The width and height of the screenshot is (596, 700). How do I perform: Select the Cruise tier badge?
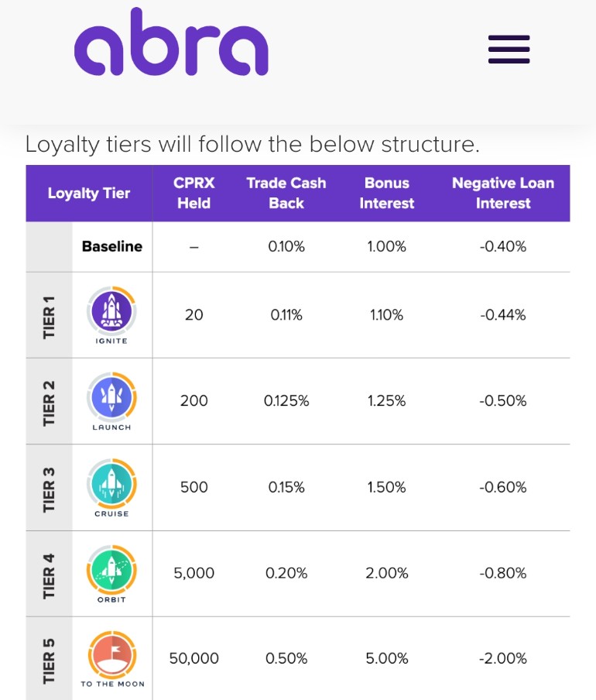click(x=111, y=488)
